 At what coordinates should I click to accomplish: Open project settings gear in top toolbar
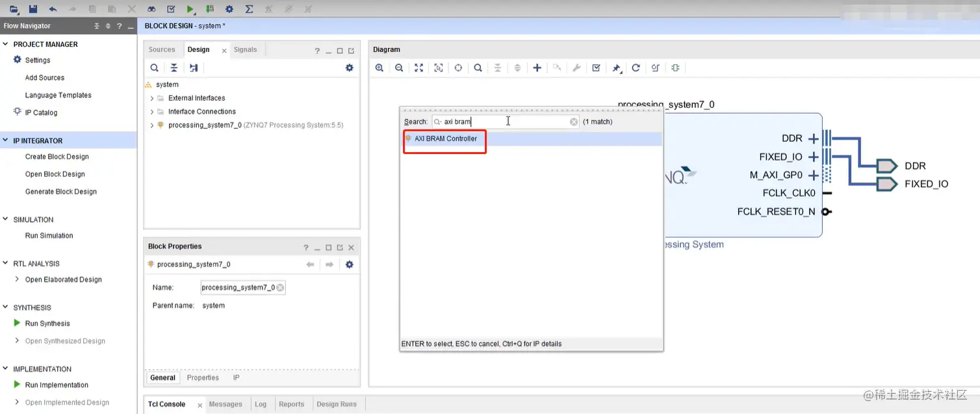229,9
